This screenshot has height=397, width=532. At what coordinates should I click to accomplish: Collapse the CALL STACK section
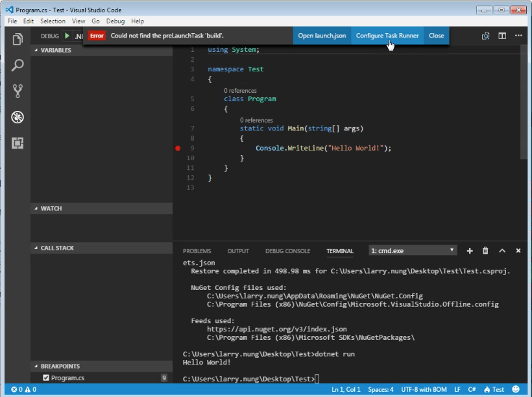(x=101, y=248)
